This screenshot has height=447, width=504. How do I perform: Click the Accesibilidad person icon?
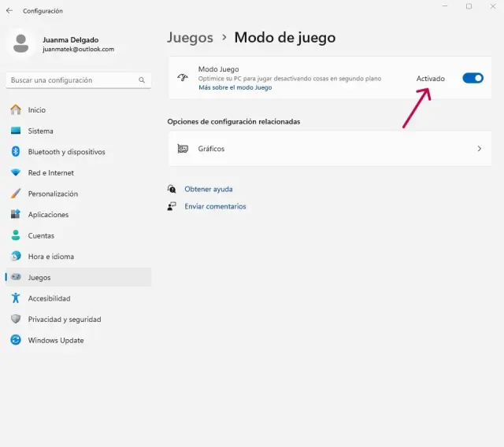16,298
